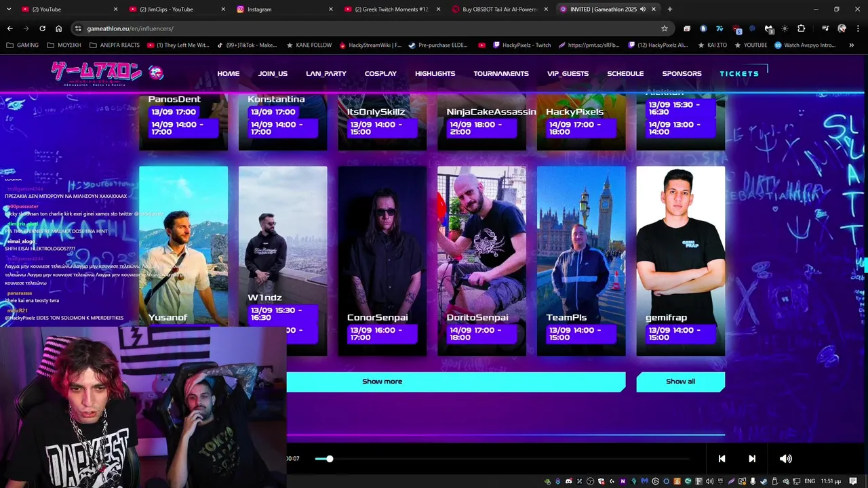Bookmark this page with the star icon

click(665, 28)
